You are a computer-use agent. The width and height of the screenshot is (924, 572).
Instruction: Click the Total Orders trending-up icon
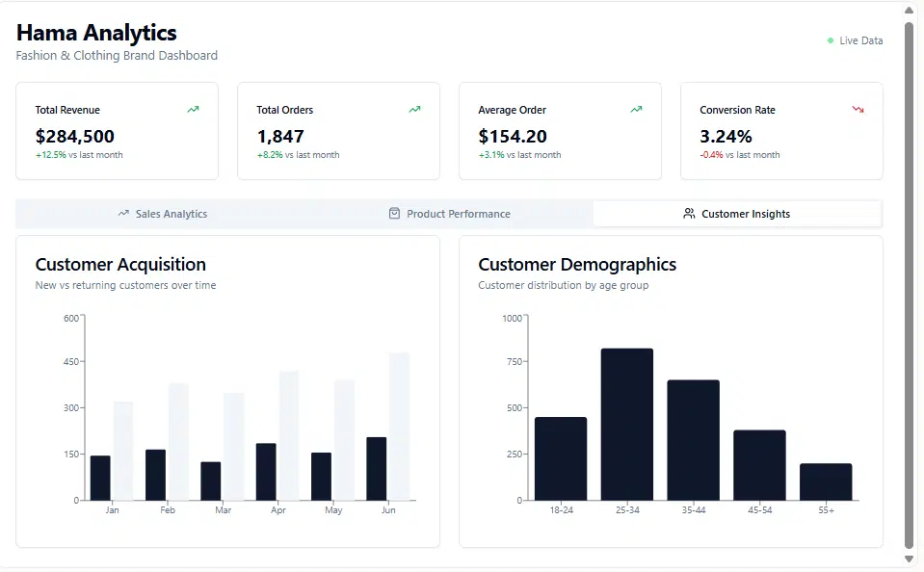click(415, 110)
